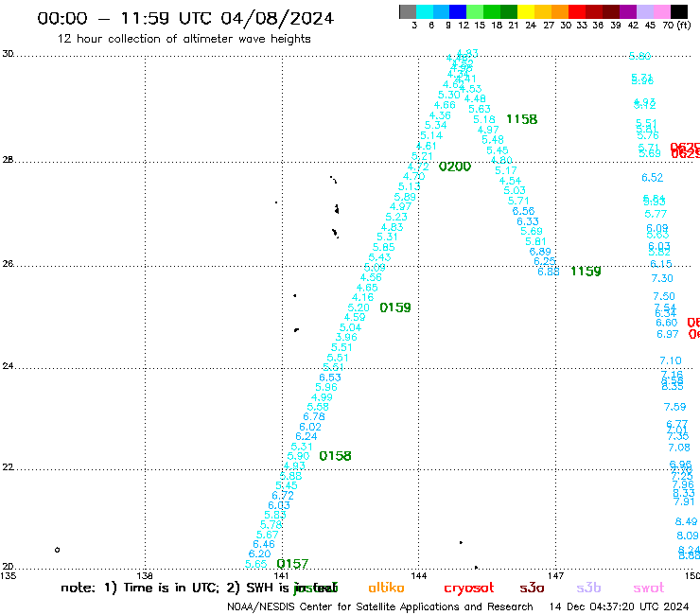This screenshot has width=700, height=615.
Task: Click the lavender legend swatch
Action: click(644, 11)
